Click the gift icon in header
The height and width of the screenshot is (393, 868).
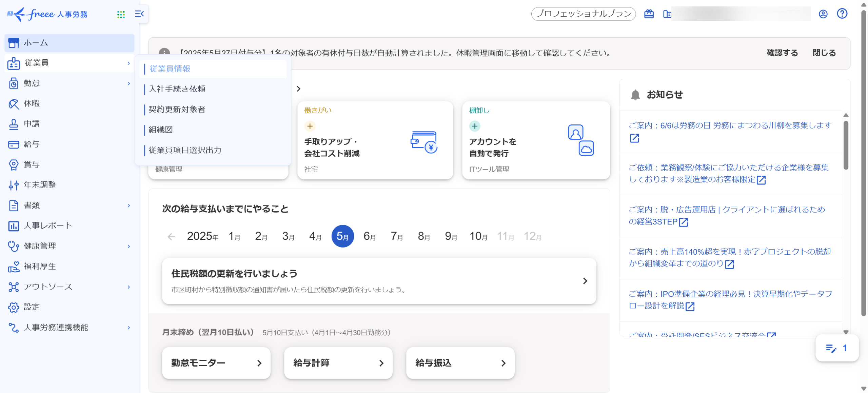coord(649,14)
